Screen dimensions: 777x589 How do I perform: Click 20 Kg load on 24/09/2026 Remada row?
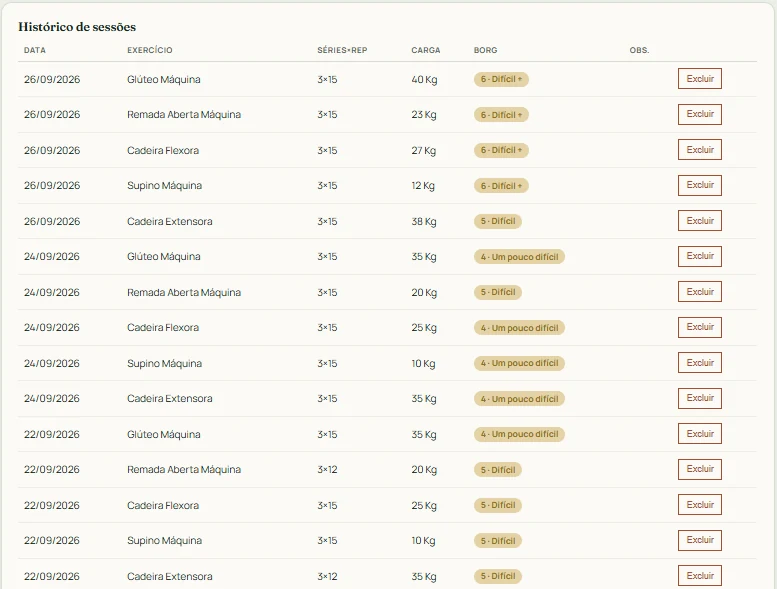424,293
